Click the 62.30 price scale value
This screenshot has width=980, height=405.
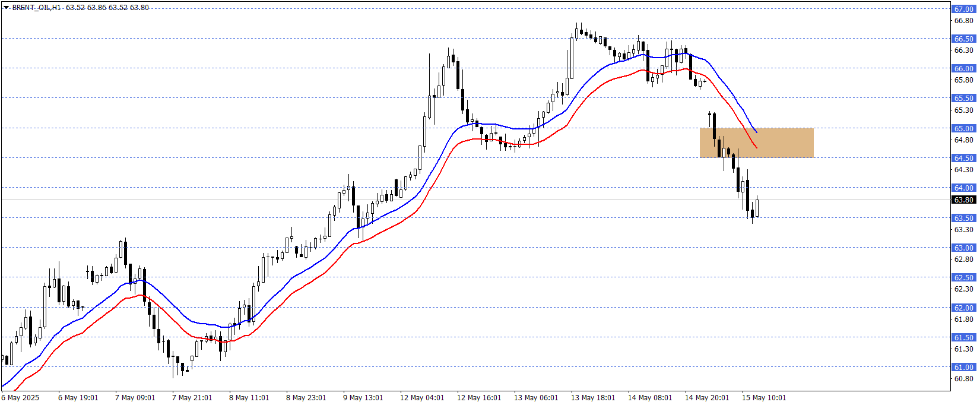tap(963, 289)
